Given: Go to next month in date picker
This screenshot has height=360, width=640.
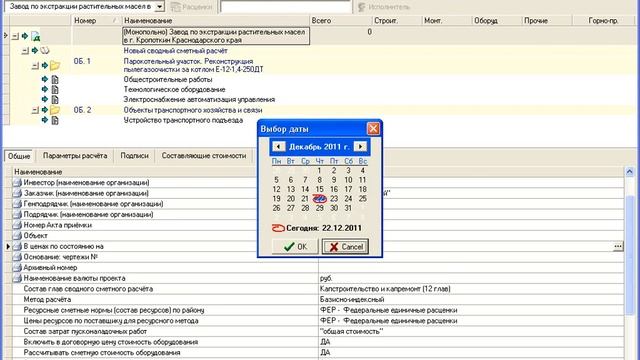Looking at the screenshot, I should pyautogui.click(x=360, y=147).
